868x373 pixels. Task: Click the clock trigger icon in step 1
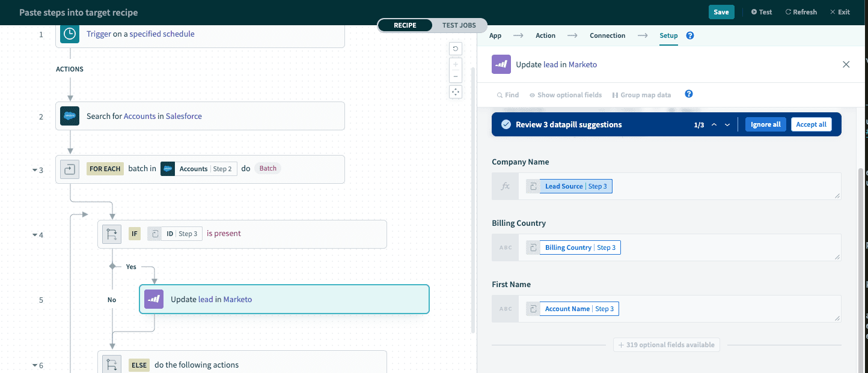pyautogui.click(x=70, y=34)
